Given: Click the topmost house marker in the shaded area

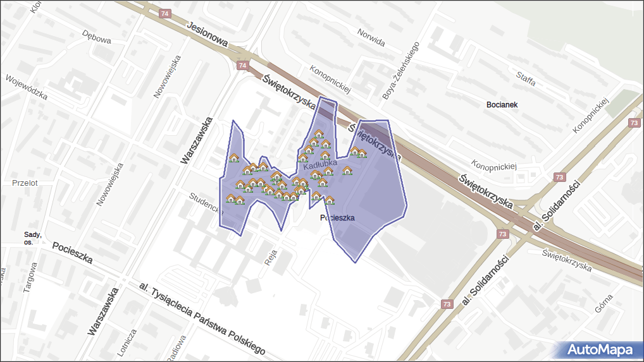Looking at the screenshot, I should click(319, 134).
